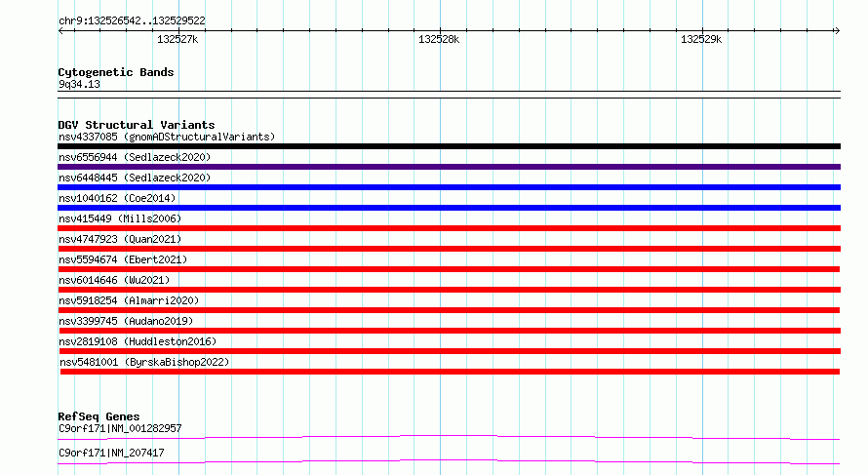The height and width of the screenshot is (475, 868).
Task: Click the red bar for nsv5918254
Action: pos(449,310)
